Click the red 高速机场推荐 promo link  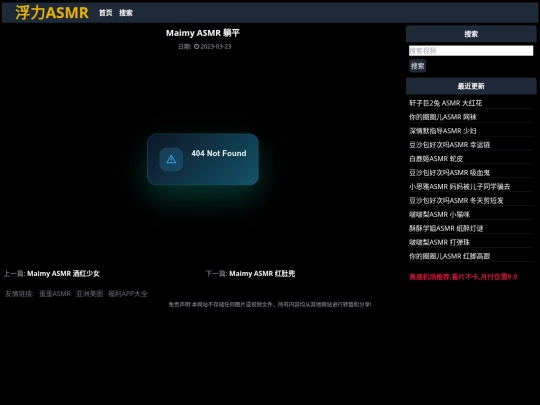coord(463,277)
